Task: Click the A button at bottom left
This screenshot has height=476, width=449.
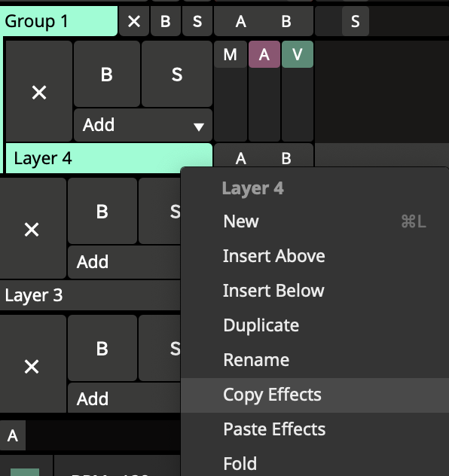Action: click(x=13, y=435)
